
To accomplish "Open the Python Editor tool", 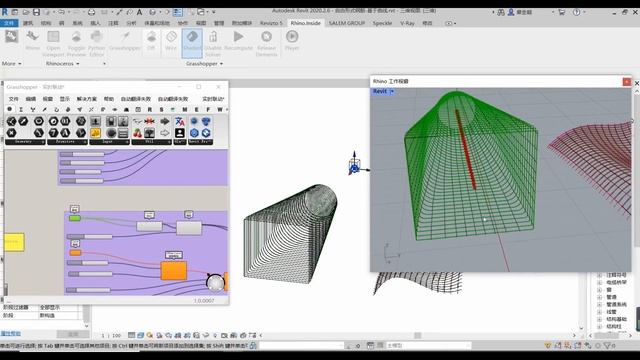I will pos(97,44).
